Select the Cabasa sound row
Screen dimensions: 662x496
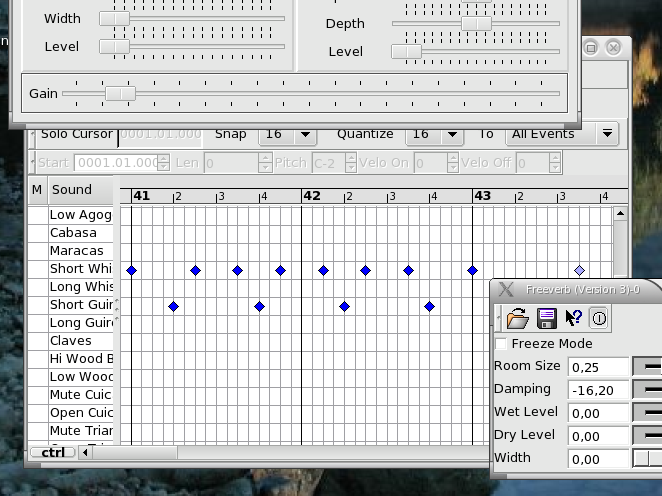(81, 233)
